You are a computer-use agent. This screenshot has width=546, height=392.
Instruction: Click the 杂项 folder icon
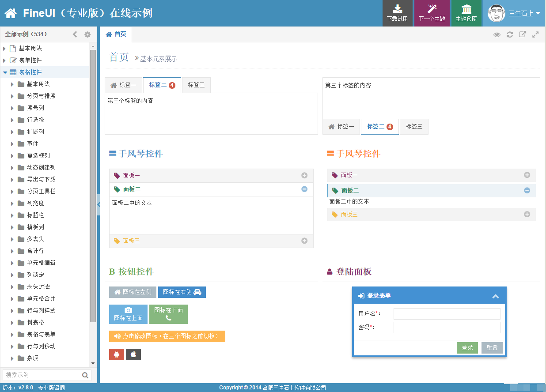coord(21,358)
